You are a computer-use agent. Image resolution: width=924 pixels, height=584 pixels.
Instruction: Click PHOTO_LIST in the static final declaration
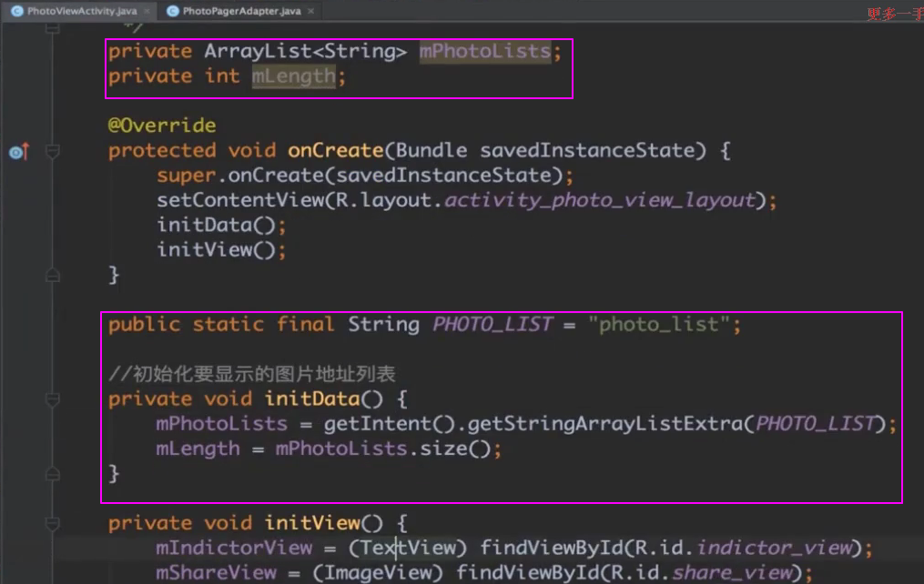tap(492, 325)
